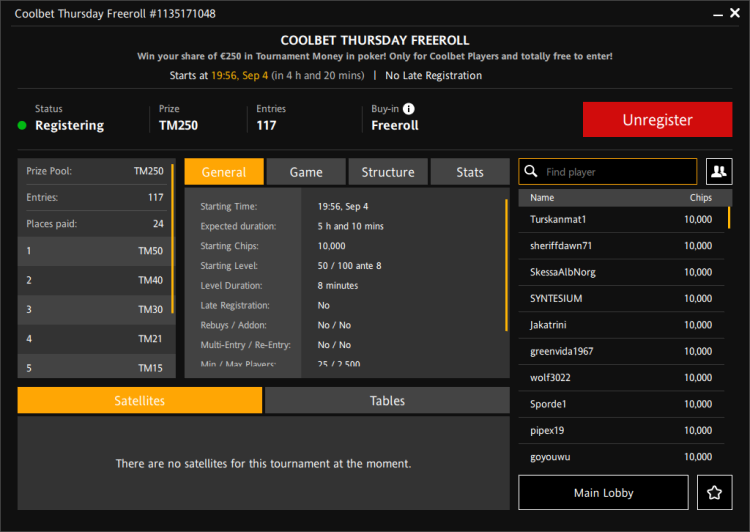Close the tournament lobby window
The width and height of the screenshot is (750, 532).
(735, 13)
